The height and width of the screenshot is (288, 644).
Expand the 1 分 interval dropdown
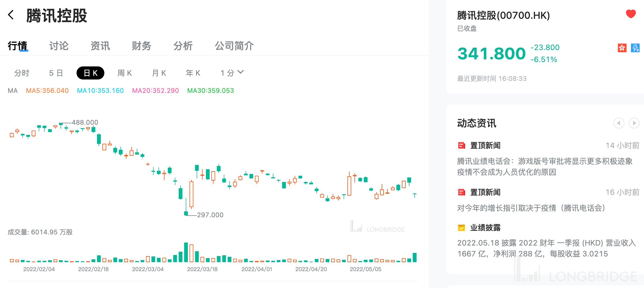[232, 73]
